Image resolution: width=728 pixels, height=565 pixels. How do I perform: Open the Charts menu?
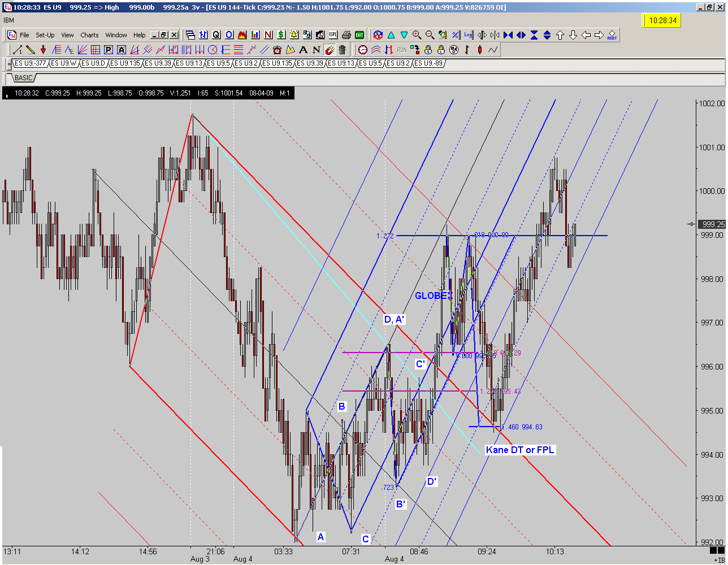(89, 35)
